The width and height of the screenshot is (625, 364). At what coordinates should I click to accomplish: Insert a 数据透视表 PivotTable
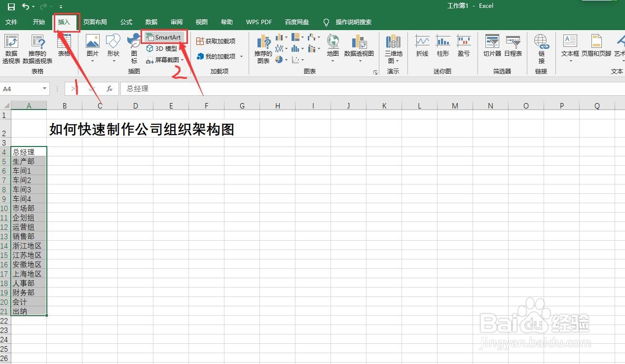coord(11,49)
